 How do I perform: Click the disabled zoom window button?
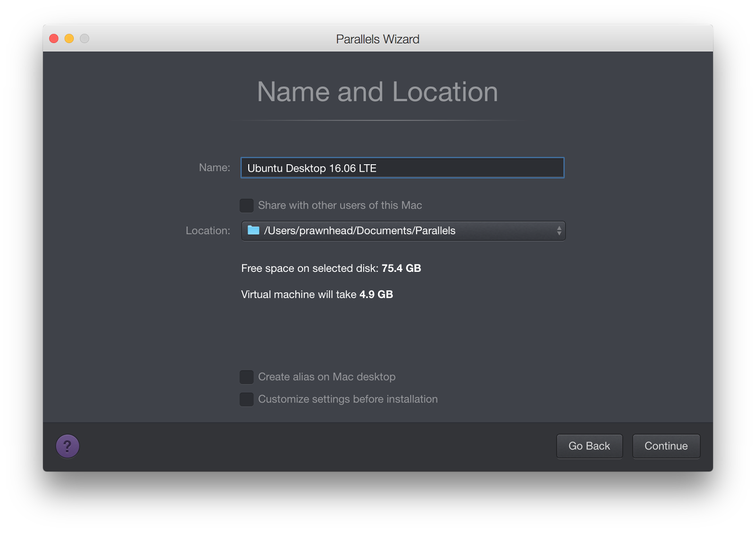[85, 38]
